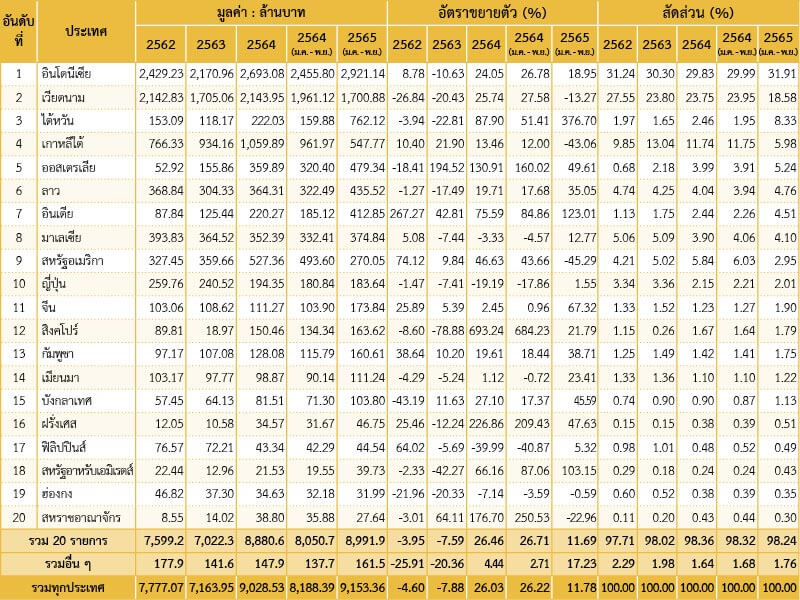
Task: Click the "รวม 20 รายการ" summary label
Action: coord(68,541)
